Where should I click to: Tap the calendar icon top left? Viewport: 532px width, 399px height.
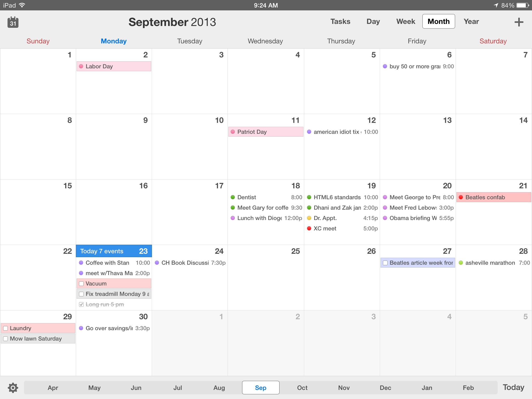[12, 21]
